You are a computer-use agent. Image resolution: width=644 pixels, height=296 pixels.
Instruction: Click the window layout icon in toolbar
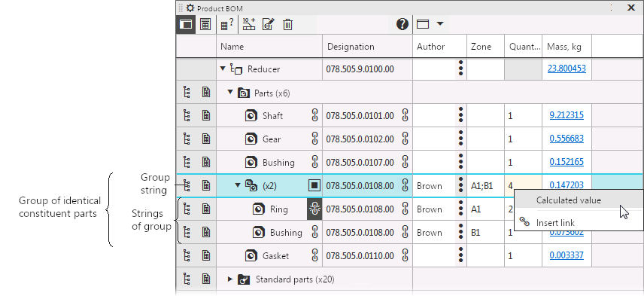pyautogui.click(x=423, y=24)
